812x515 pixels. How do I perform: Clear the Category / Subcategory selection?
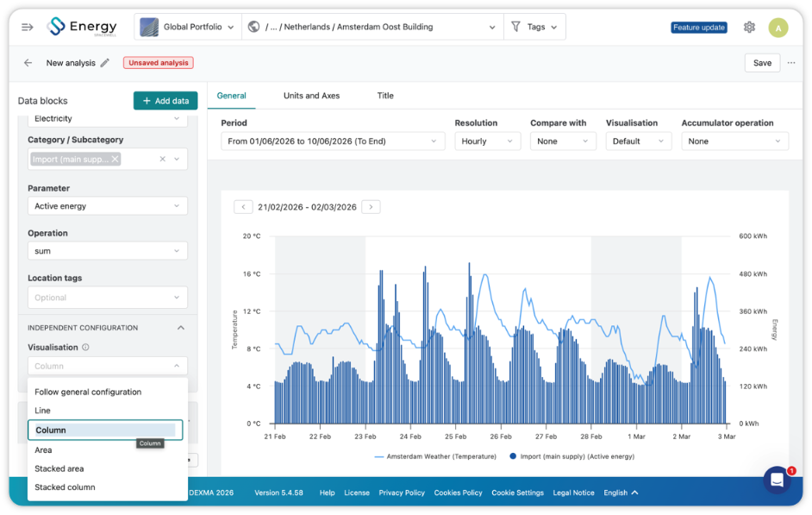(163, 159)
